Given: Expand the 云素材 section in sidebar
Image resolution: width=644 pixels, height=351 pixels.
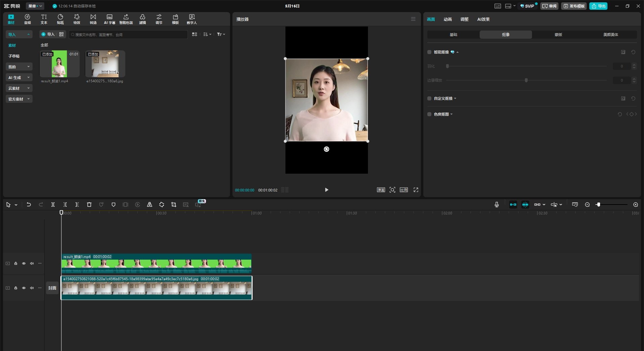Looking at the screenshot, I should pos(19,88).
